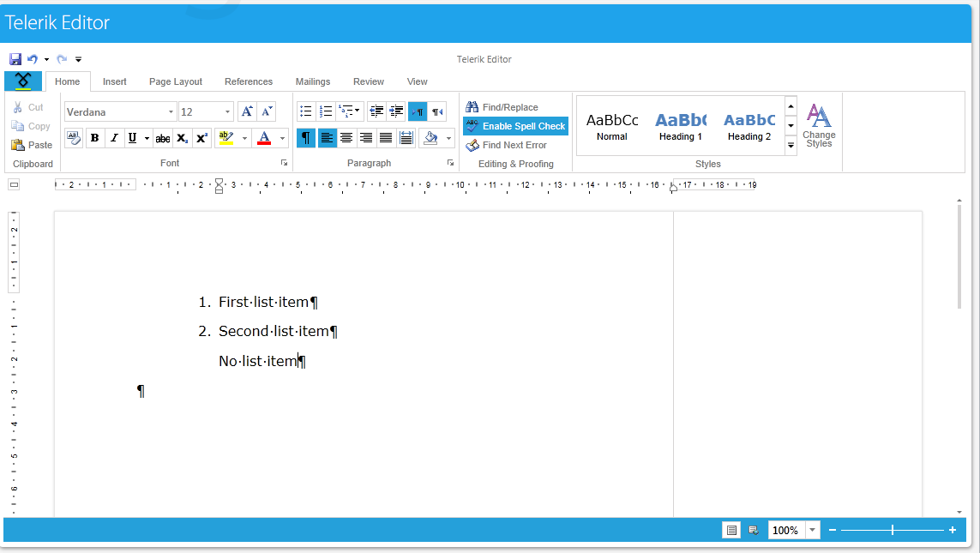Click the numbered list icon
Screen dimensions: 980x553
326,111
